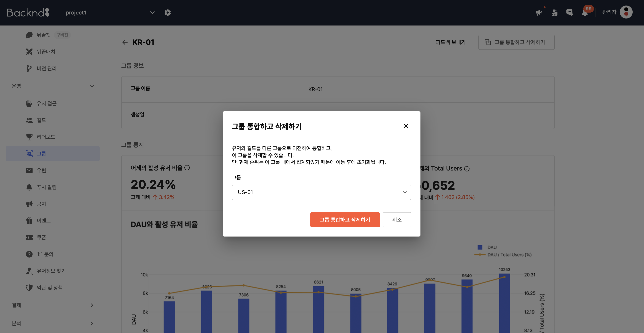The width and height of the screenshot is (644, 333).
Task: Click the 구버전 badge
Action: pos(62,35)
